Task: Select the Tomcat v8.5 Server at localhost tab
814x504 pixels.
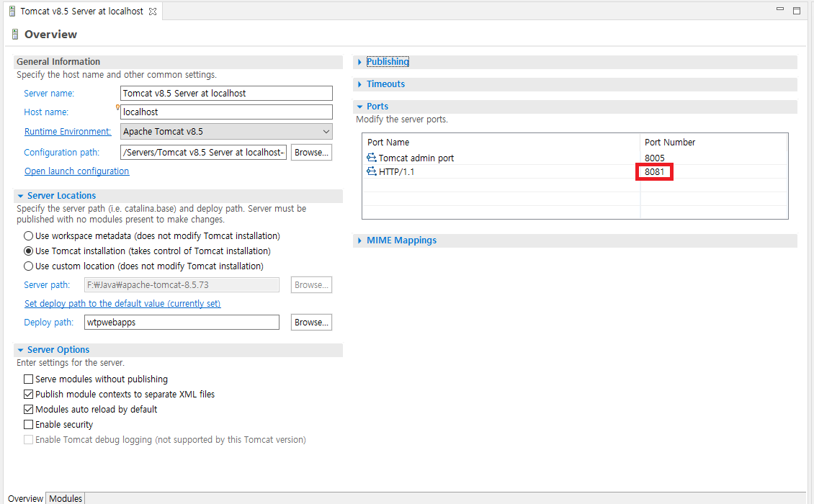Action: [81, 12]
